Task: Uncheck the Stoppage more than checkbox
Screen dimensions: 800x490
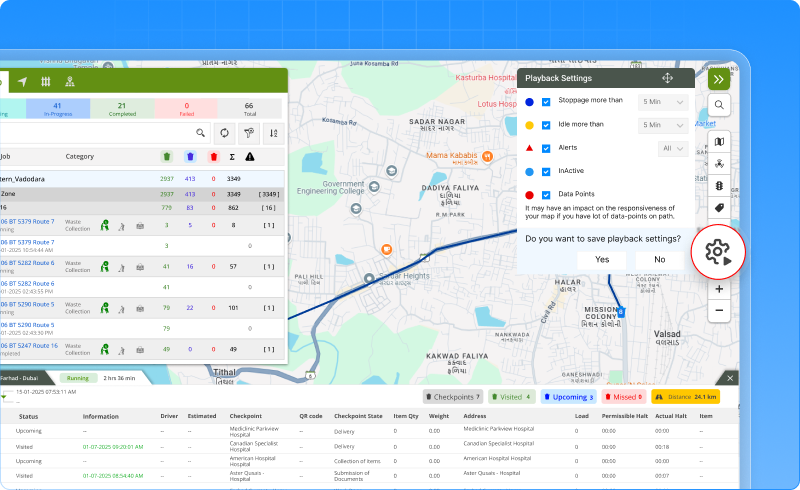Action: (546, 102)
